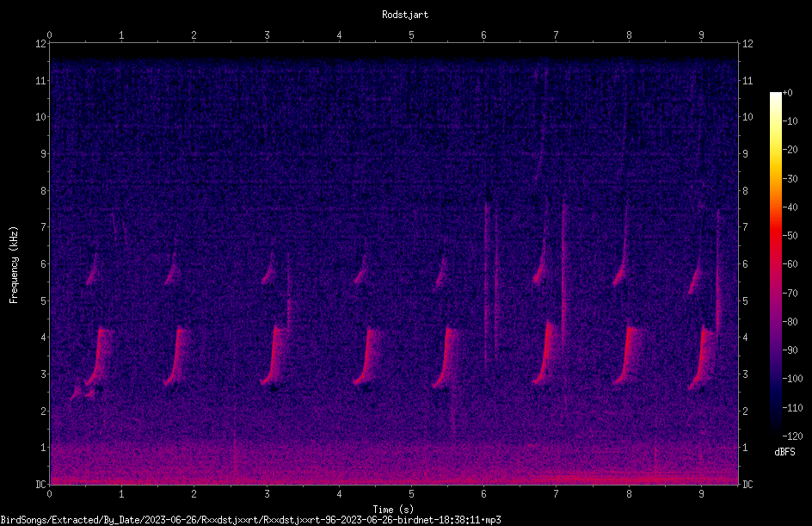This screenshot has width=812, height=526.
Task: Select the 'Frequency (kHz)' axis label
Action: pos(14,265)
